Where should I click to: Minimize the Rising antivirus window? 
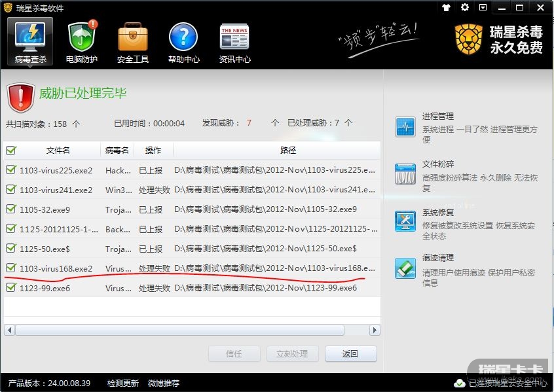point(502,8)
